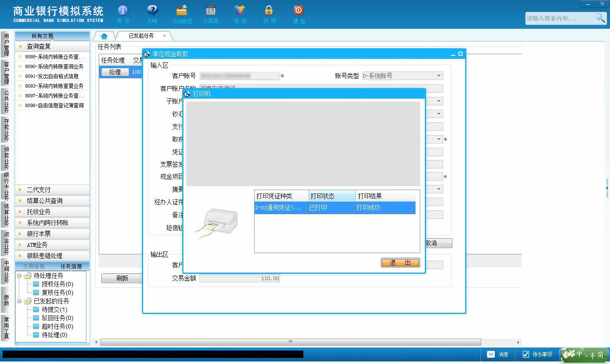This screenshot has height=364, width=610.
Task: Click the 客户账号 input field
Action: pos(240,76)
